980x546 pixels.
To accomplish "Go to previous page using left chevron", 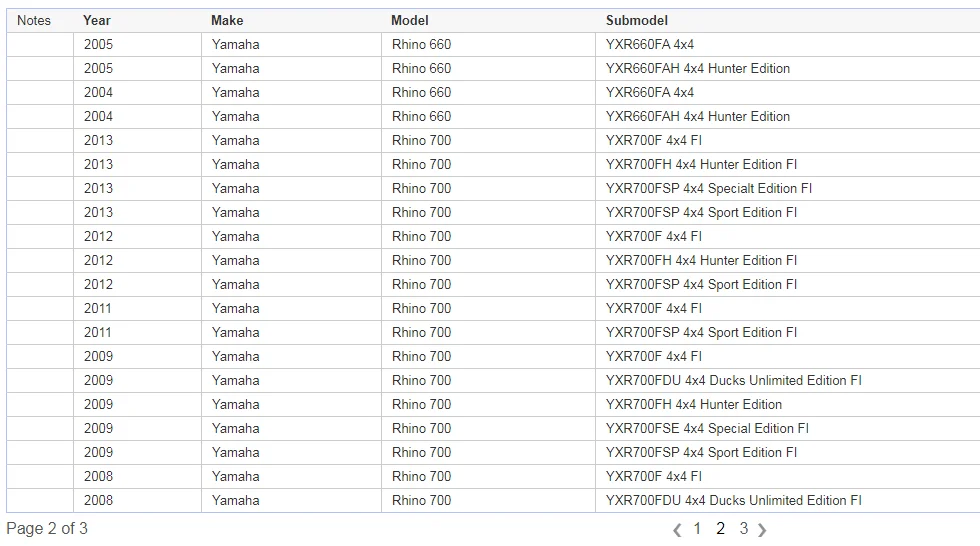I will [x=677, y=530].
